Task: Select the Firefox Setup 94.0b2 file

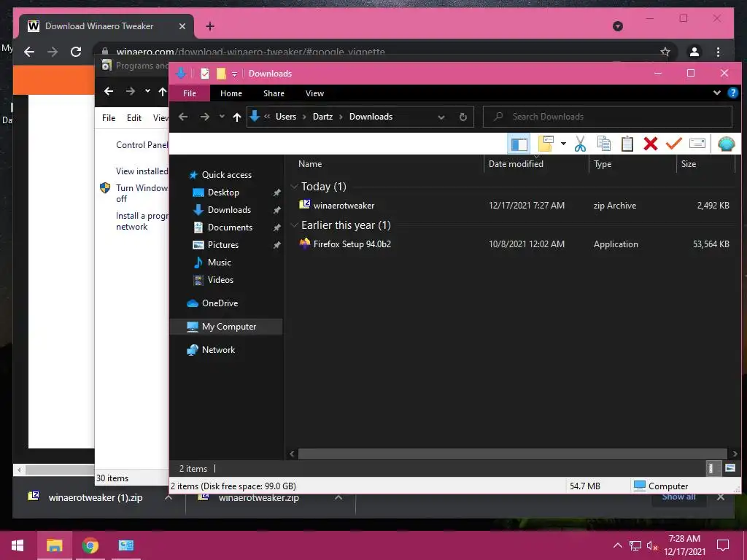Action: 514,244
